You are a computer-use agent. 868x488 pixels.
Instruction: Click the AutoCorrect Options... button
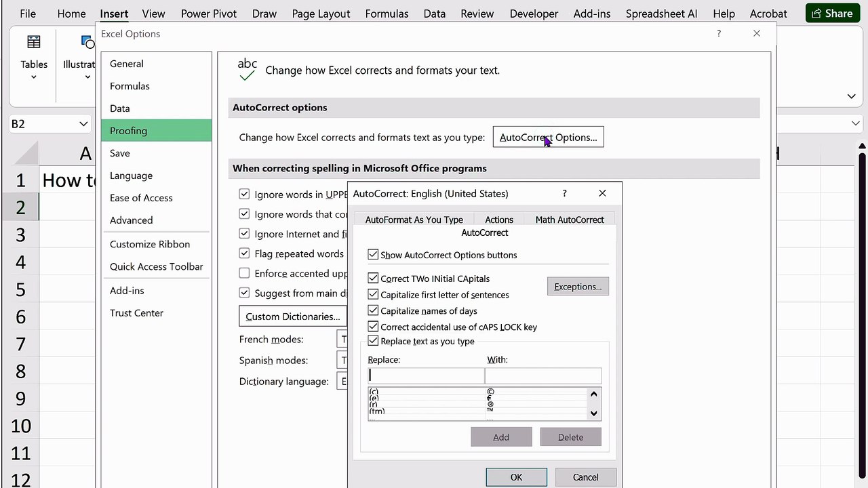point(548,137)
